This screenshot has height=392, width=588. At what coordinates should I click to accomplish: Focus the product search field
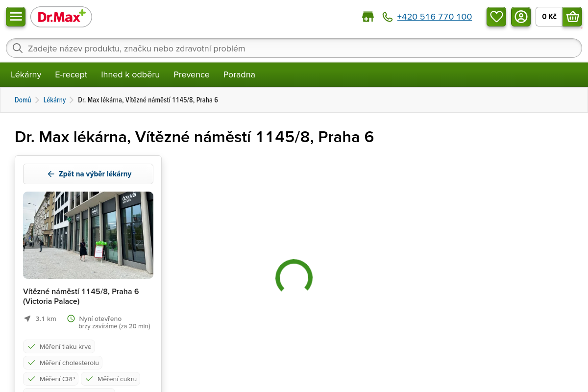[294, 48]
